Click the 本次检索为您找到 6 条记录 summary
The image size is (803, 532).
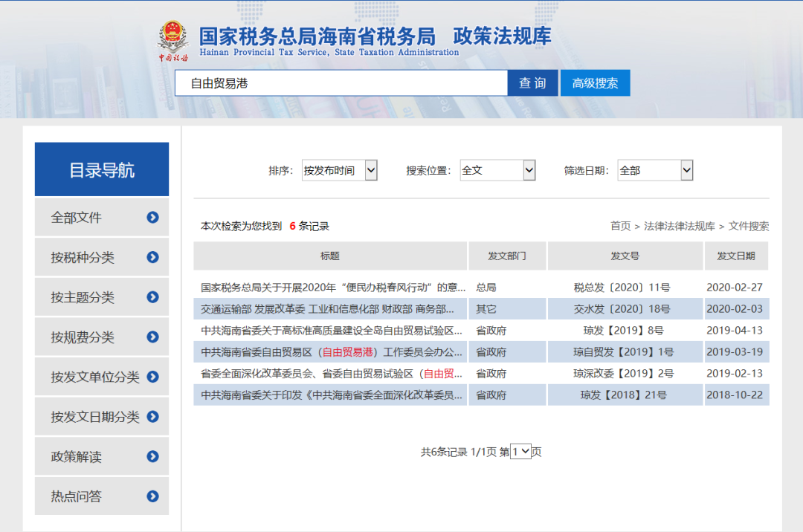coord(265,226)
